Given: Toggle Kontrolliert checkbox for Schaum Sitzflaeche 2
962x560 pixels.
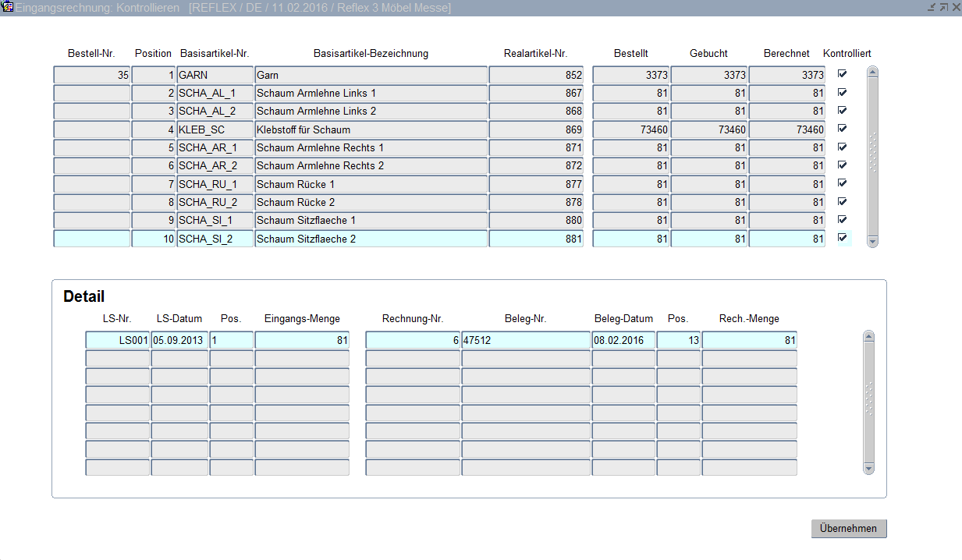Looking at the screenshot, I should click(842, 238).
